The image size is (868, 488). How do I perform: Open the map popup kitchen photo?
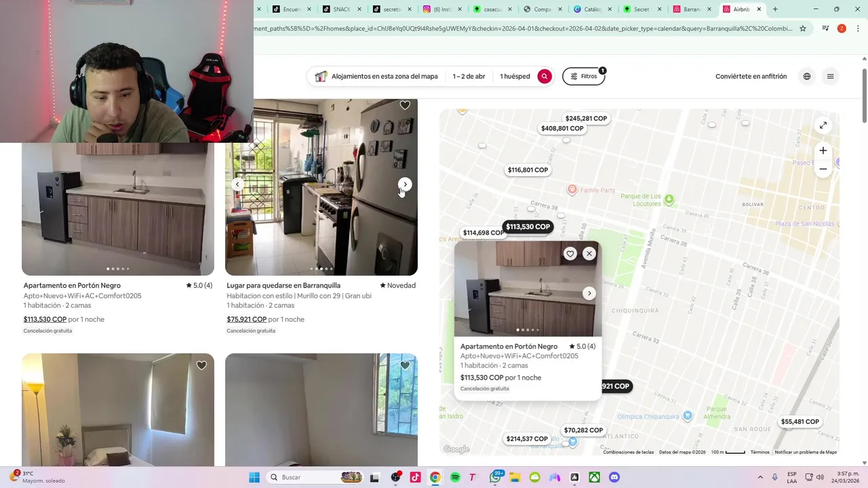(x=526, y=289)
